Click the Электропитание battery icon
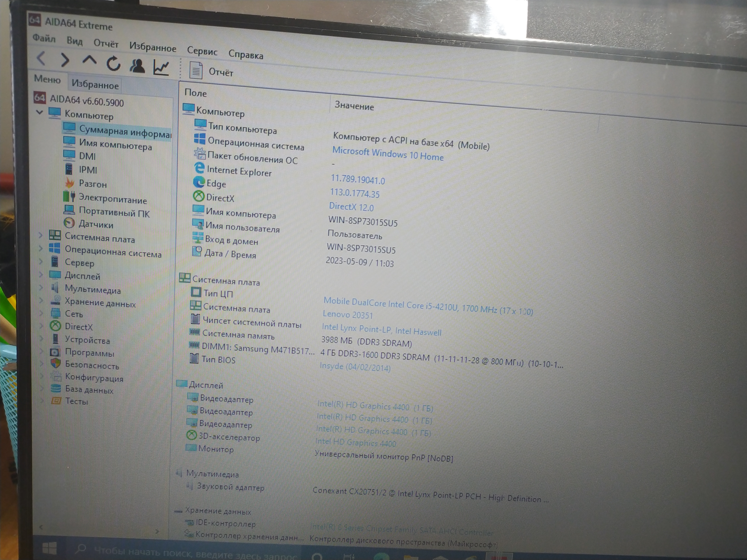The image size is (747, 560). coord(69,196)
